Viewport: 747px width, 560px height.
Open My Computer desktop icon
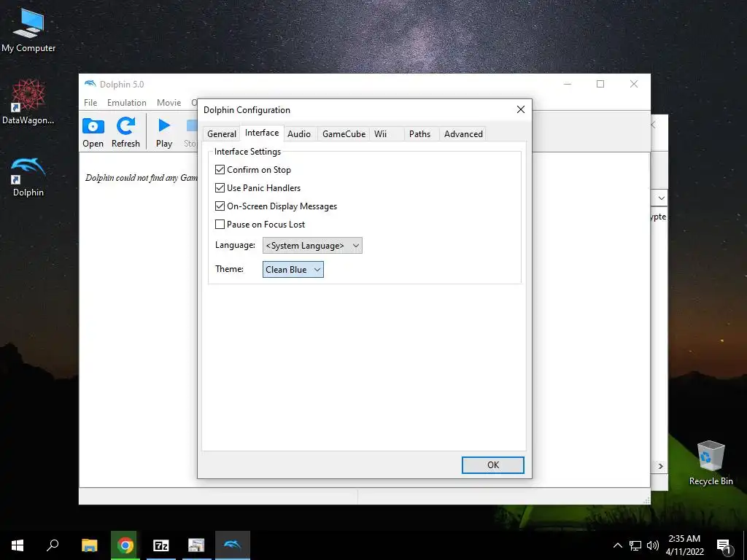coord(28,31)
